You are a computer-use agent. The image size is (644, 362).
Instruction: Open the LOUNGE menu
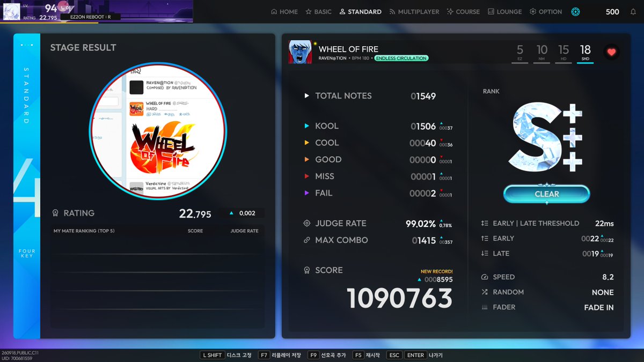(x=504, y=11)
